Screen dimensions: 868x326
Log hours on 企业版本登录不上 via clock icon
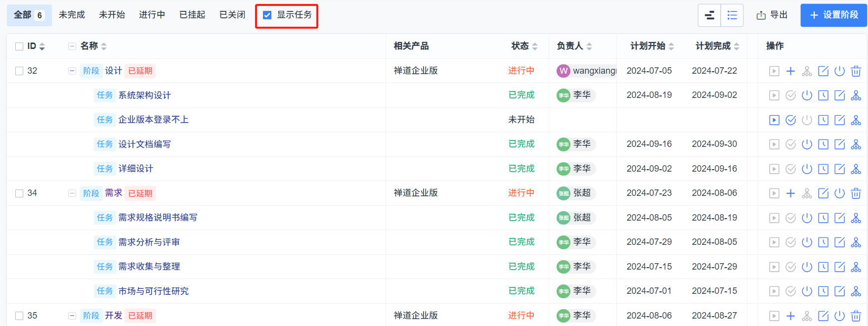[824, 120]
